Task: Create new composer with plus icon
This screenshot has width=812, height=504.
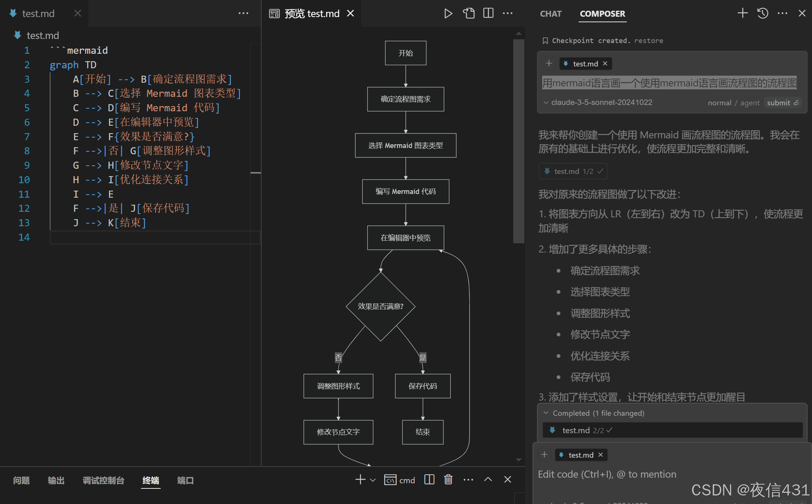Action: pyautogui.click(x=743, y=14)
